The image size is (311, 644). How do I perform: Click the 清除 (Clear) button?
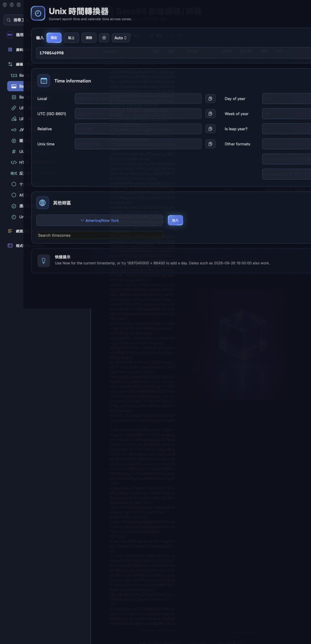pyautogui.click(x=89, y=38)
